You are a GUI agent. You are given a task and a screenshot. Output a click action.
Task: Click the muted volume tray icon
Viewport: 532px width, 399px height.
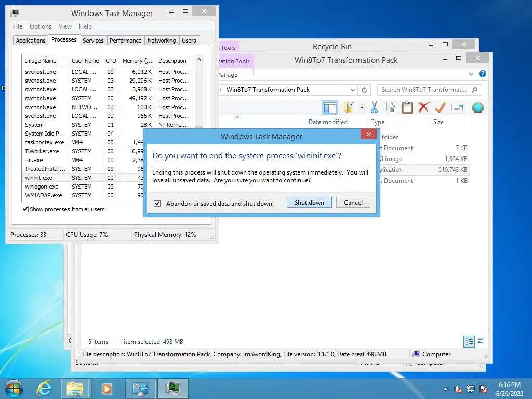[x=458, y=389]
